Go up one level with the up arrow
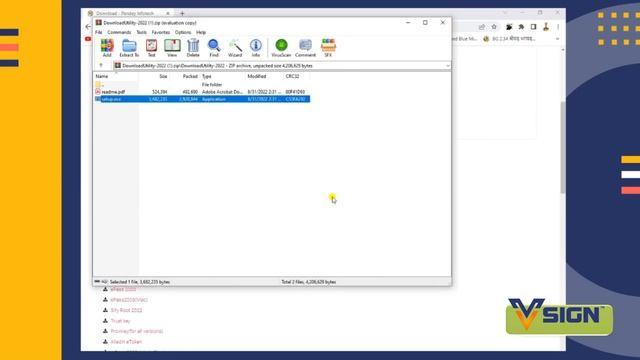Viewport: 640px width, 360px height. [x=101, y=65]
